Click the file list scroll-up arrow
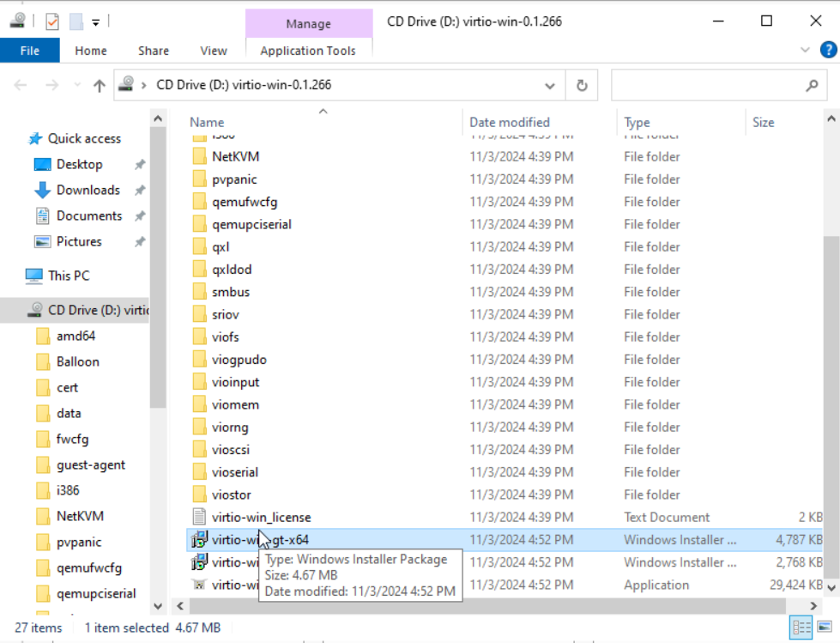Image resolution: width=840 pixels, height=643 pixels. [x=831, y=118]
